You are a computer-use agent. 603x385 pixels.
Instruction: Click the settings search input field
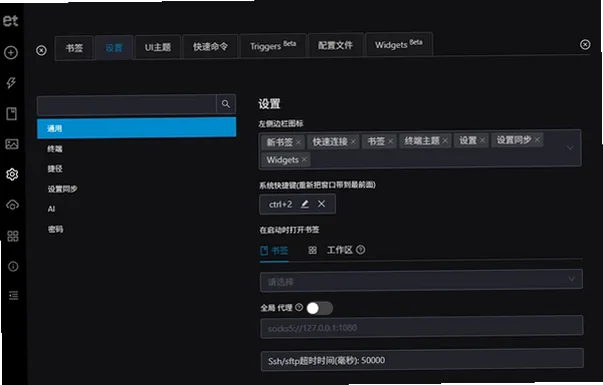(x=127, y=105)
